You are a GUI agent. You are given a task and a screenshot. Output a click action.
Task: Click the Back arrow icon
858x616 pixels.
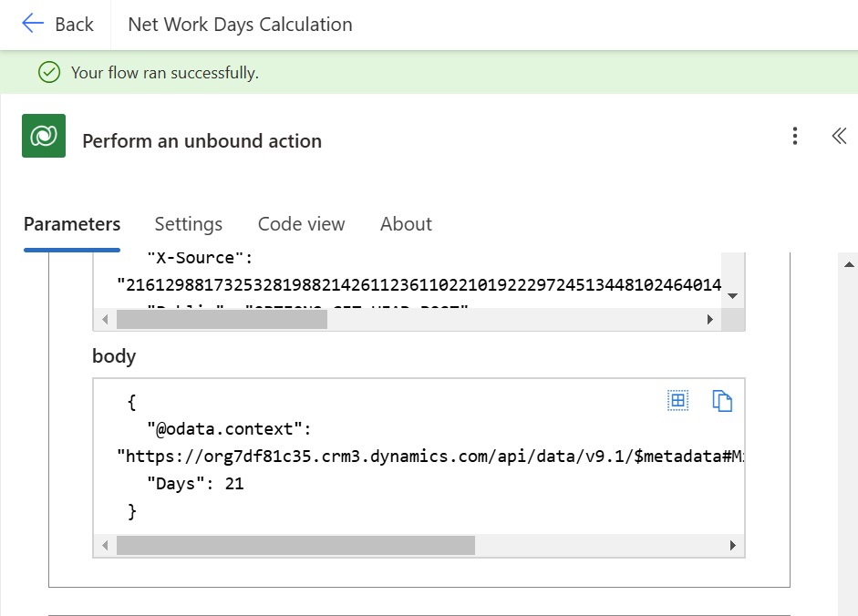(32, 24)
